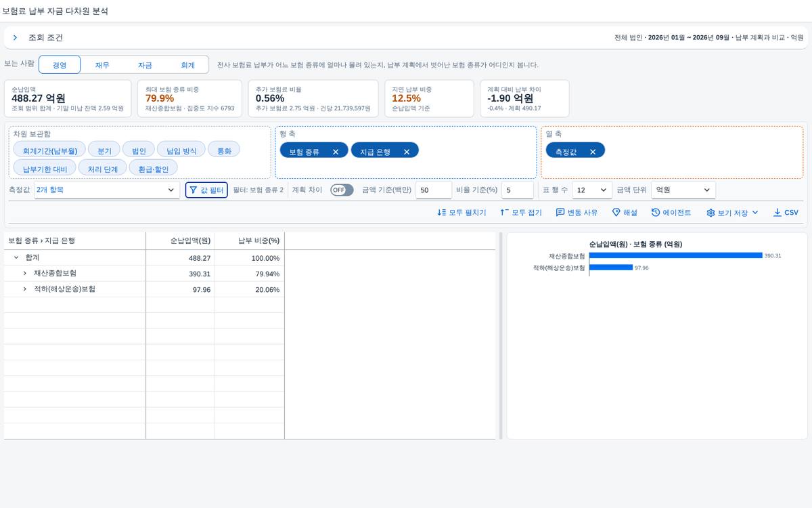Open the 측정값 '2개 항목' dropdown
This screenshot has height=508, width=812.
tap(107, 190)
